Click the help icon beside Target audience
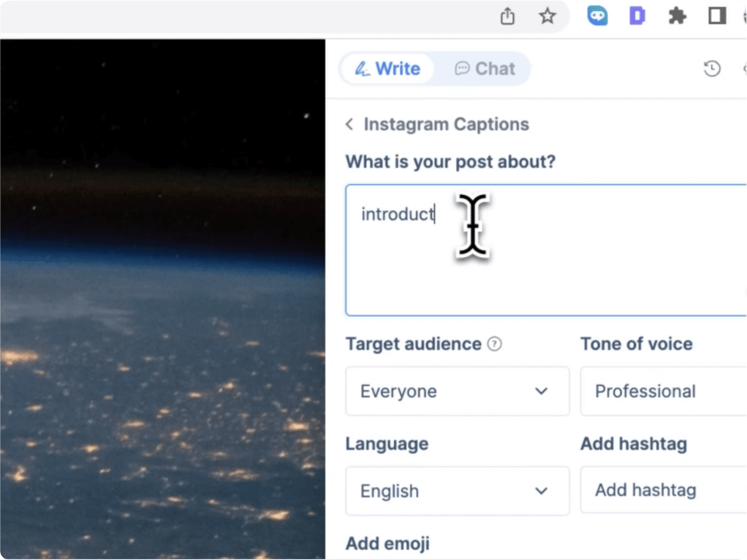Screen dimensions: 747x560 point(494,344)
